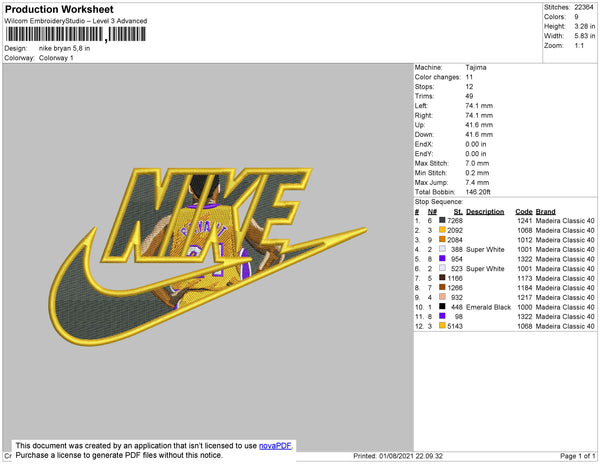
Task: Click the 'Page 1 of 1' footer text
Action: pyautogui.click(x=577, y=456)
